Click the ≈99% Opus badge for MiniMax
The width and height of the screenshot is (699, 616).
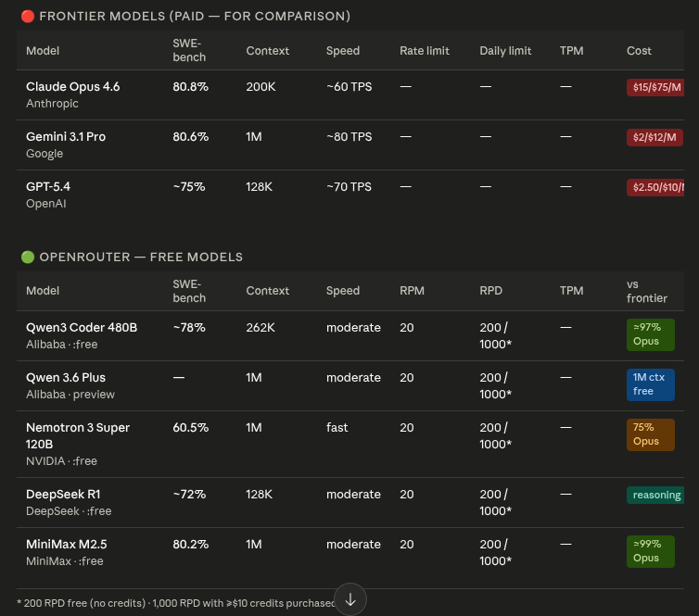(x=651, y=551)
